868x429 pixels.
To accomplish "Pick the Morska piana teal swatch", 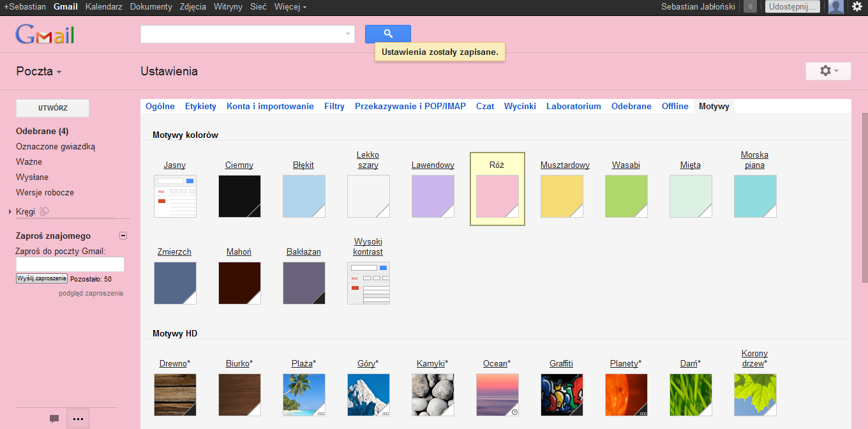I will click(x=756, y=197).
